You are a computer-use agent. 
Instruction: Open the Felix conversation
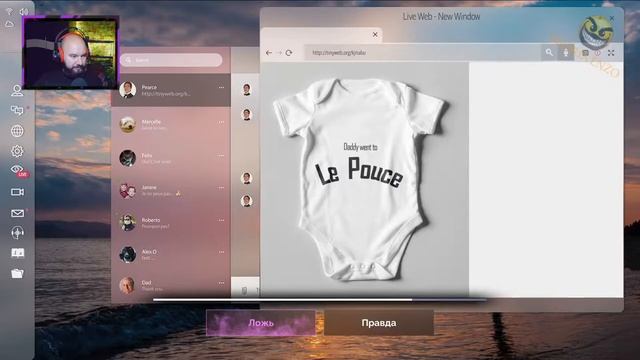tap(171, 158)
